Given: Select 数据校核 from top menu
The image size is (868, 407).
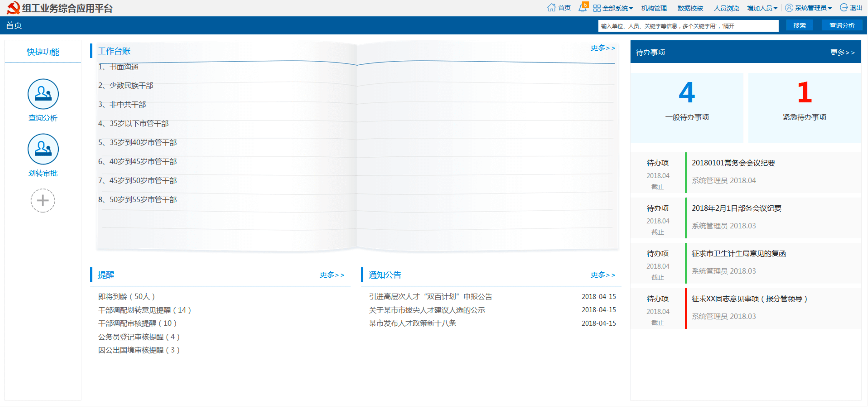Looking at the screenshot, I should coord(690,8).
